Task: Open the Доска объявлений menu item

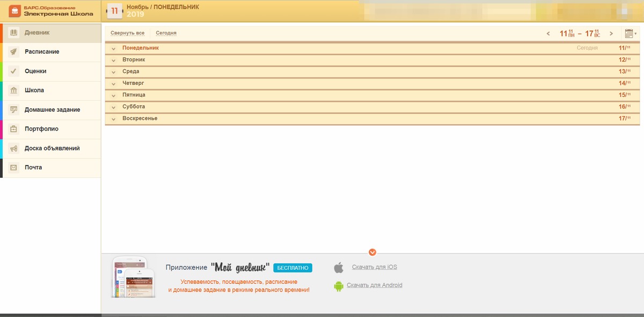Action: (x=51, y=149)
